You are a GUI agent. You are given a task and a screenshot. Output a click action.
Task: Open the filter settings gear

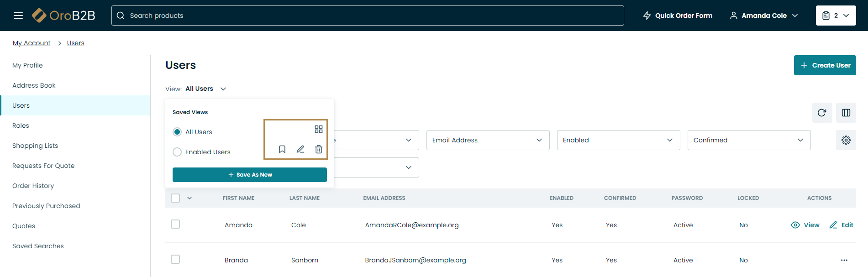click(846, 140)
